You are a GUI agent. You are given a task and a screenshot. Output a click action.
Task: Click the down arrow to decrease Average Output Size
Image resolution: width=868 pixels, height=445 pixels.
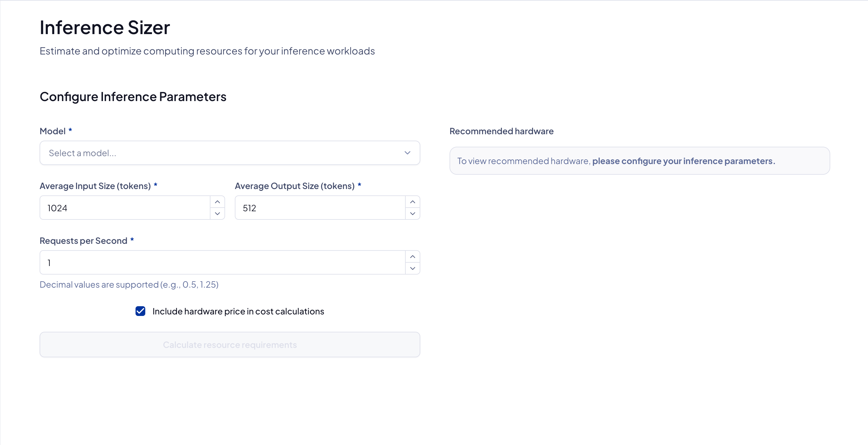(x=412, y=214)
